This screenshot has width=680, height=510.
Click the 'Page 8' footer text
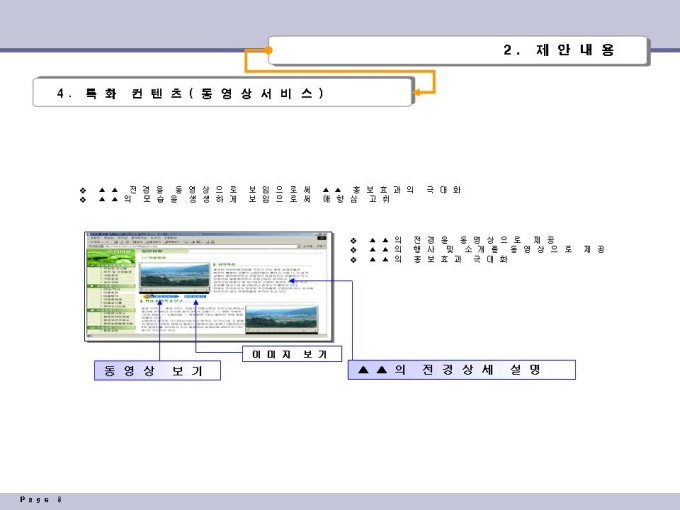pos(41,499)
